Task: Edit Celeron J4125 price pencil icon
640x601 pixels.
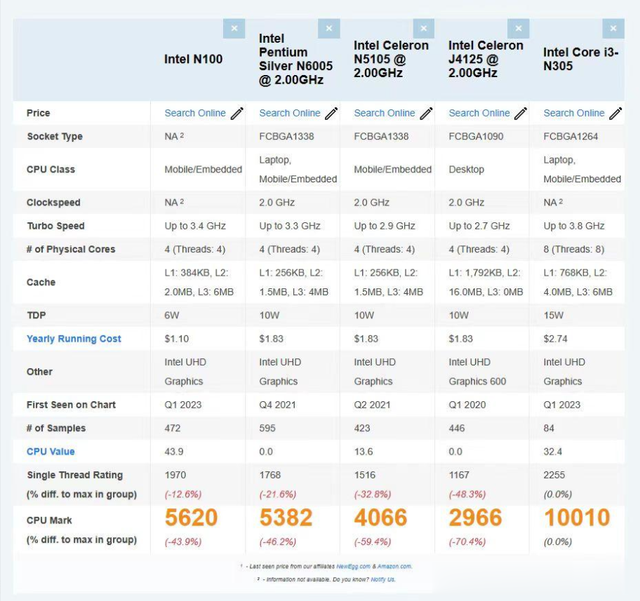Action: (x=520, y=113)
